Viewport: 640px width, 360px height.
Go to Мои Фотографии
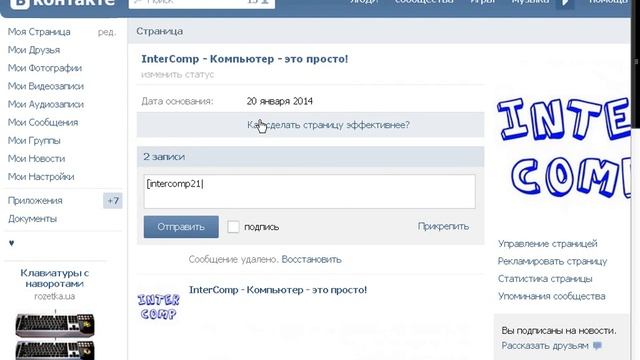[45, 68]
